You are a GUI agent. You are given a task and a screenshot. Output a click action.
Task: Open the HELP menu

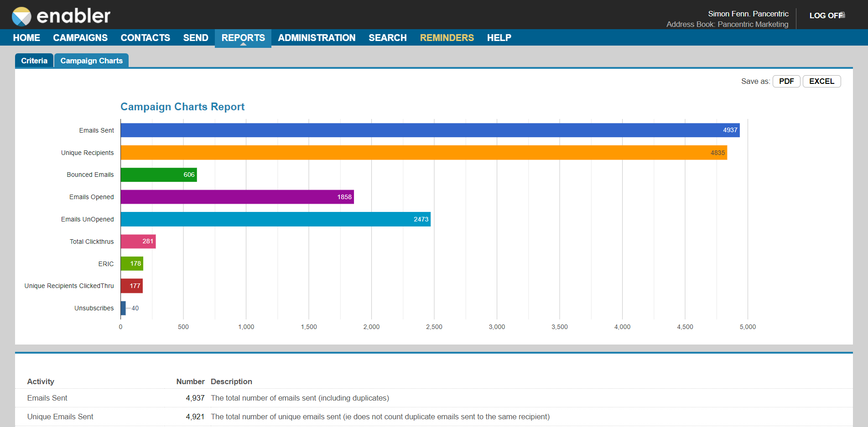(499, 38)
